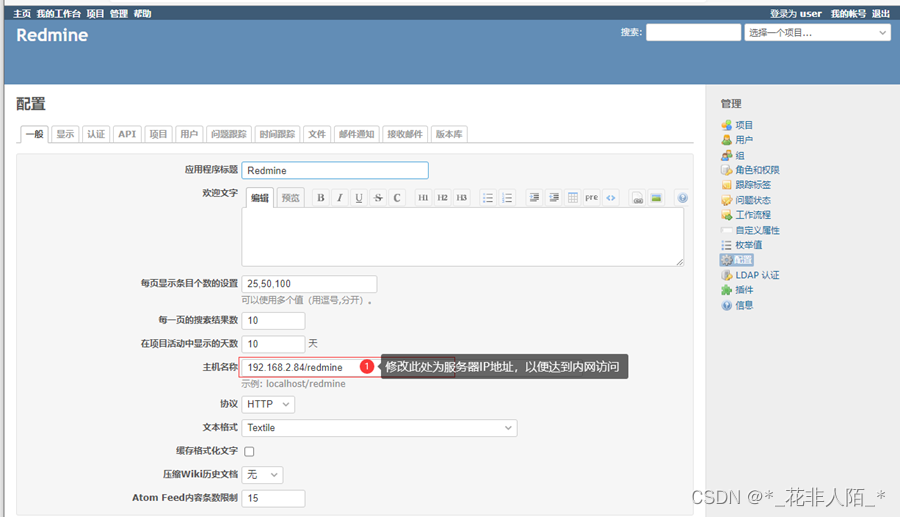Insert highlighted code block
This screenshot has width=900, height=517.
[x=611, y=197]
